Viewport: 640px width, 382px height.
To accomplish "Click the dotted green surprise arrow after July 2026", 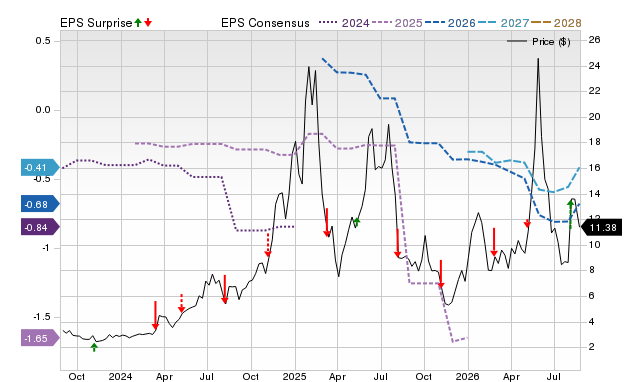I will (x=570, y=214).
